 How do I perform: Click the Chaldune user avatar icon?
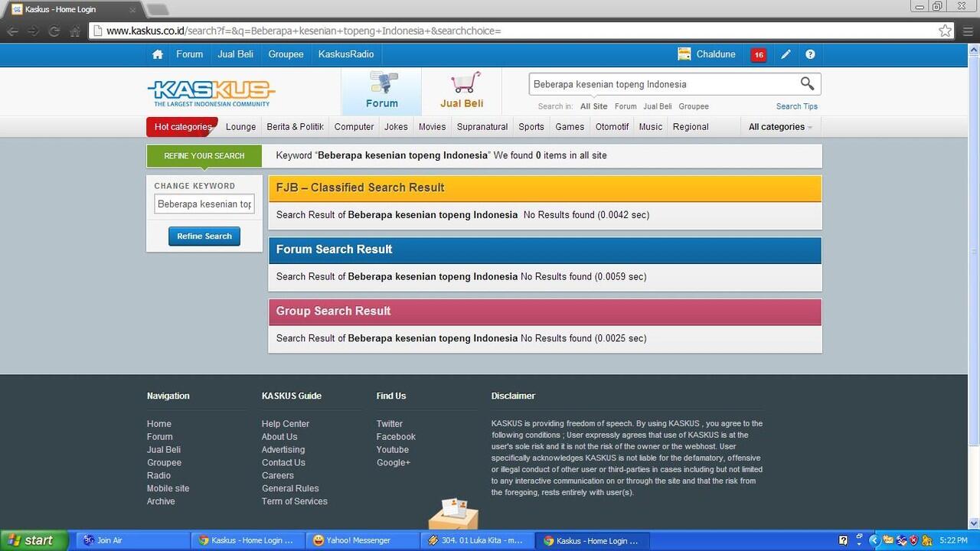tap(684, 54)
